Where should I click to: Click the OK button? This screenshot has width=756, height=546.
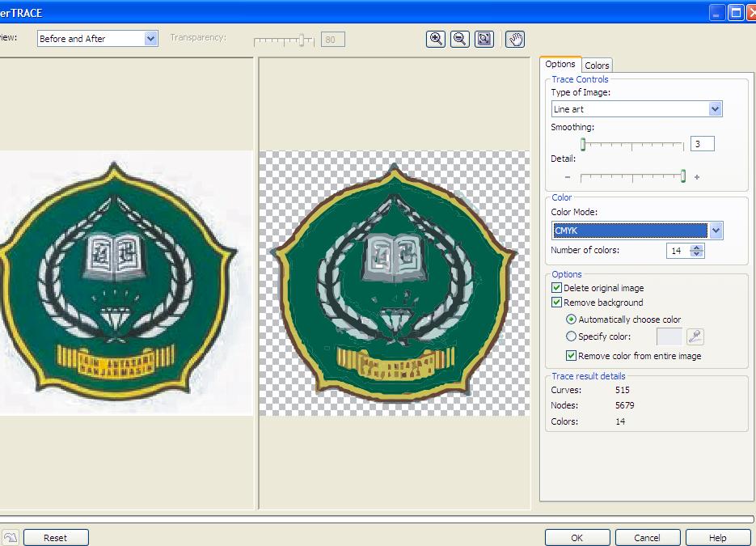[577, 538]
